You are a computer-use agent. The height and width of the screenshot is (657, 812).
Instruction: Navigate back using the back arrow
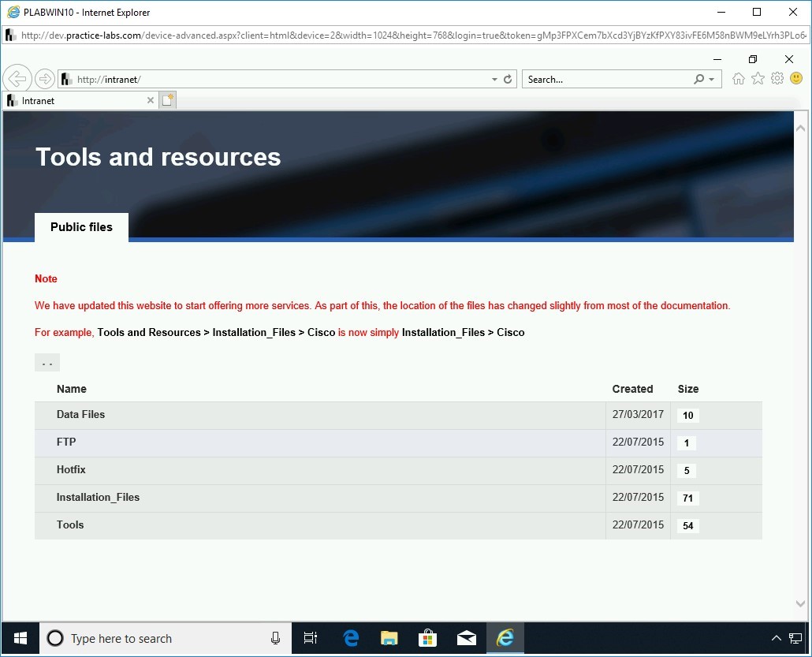pos(17,78)
